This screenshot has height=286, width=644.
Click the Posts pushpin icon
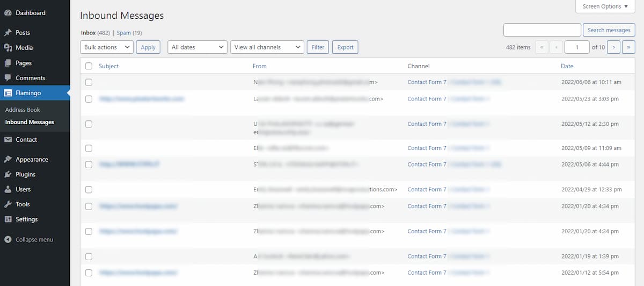pos(8,33)
